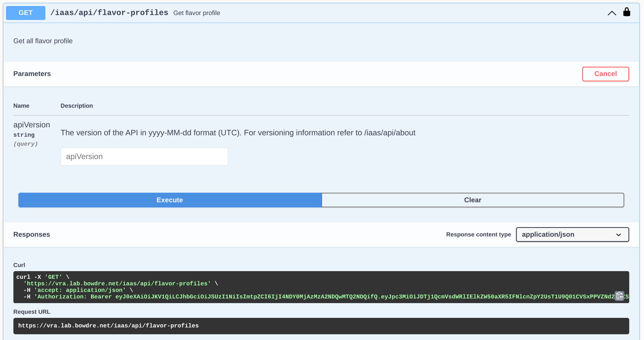This screenshot has height=340, width=644.
Task: Click the Curl label above code block
Action: tap(19, 265)
